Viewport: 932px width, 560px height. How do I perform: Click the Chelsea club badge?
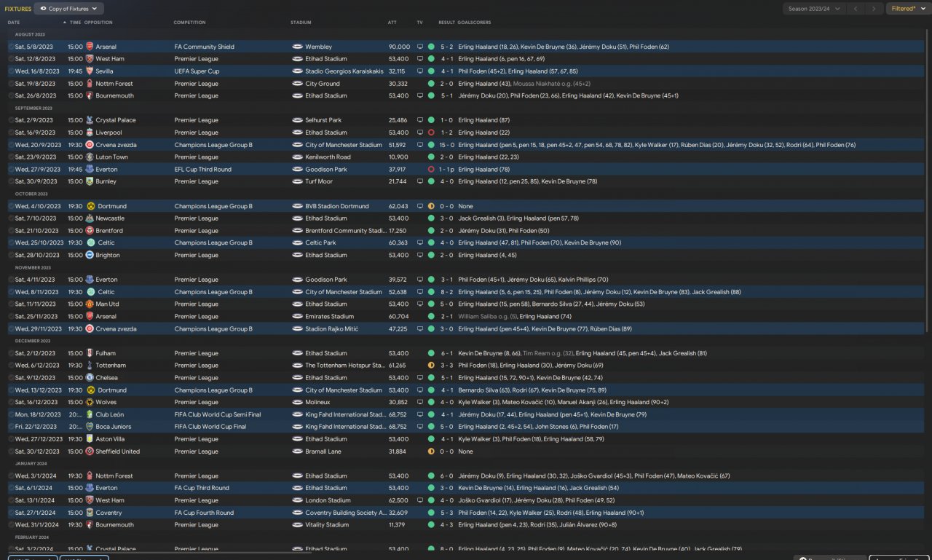click(90, 378)
